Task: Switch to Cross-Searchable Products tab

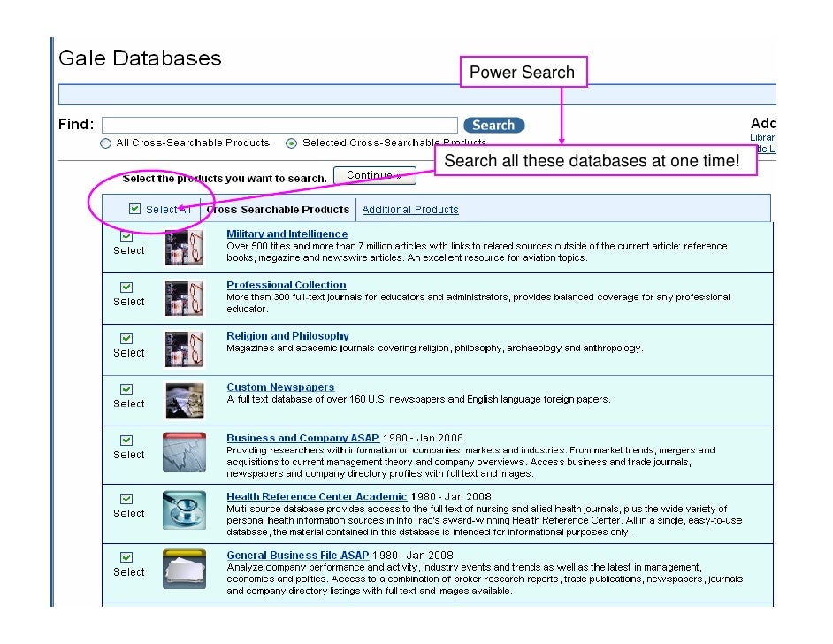Action: (x=278, y=210)
